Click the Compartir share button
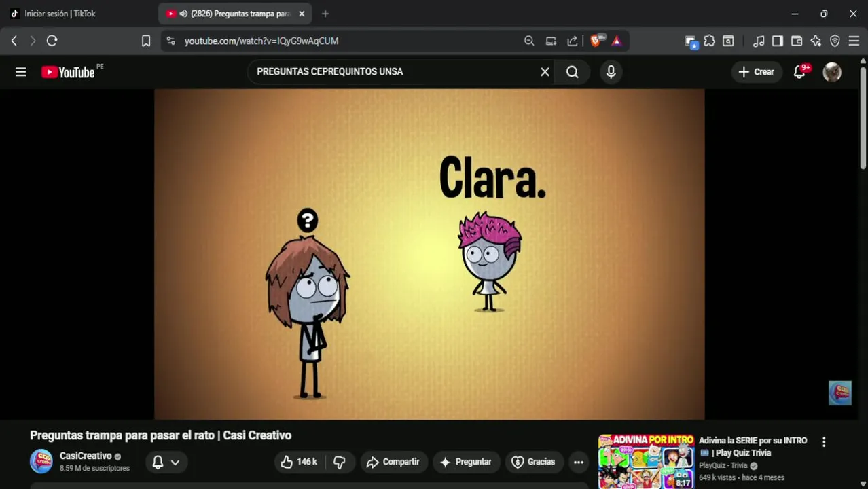Screen dimensions: 868x489 [x=393, y=462]
